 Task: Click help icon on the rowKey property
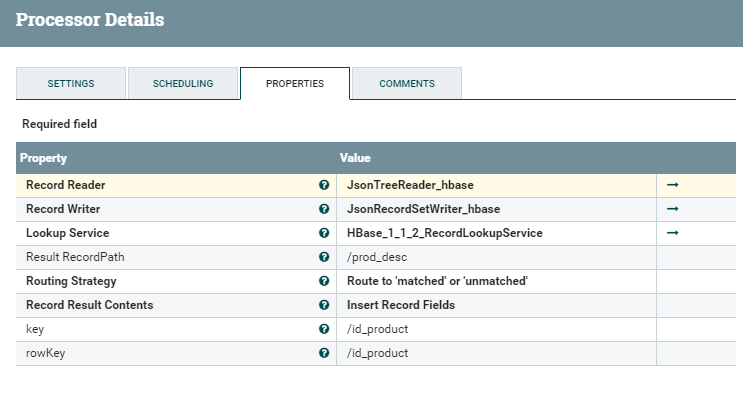click(324, 353)
